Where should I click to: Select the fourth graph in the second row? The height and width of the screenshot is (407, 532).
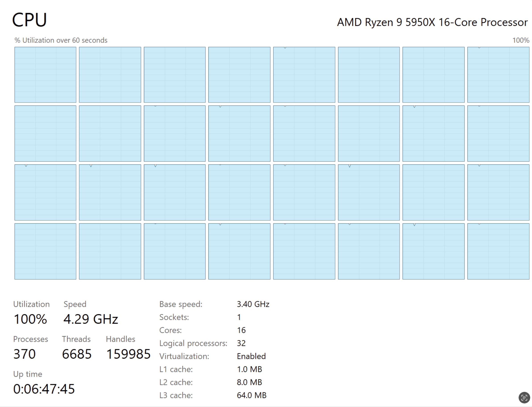(x=239, y=134)
